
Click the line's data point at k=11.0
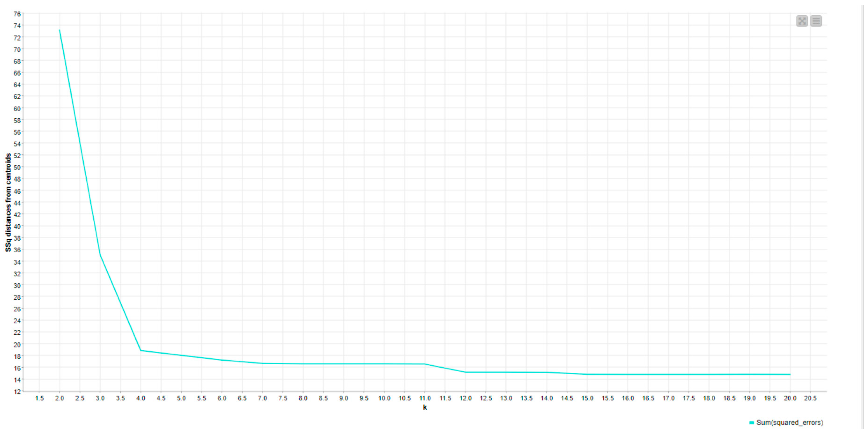425,364
